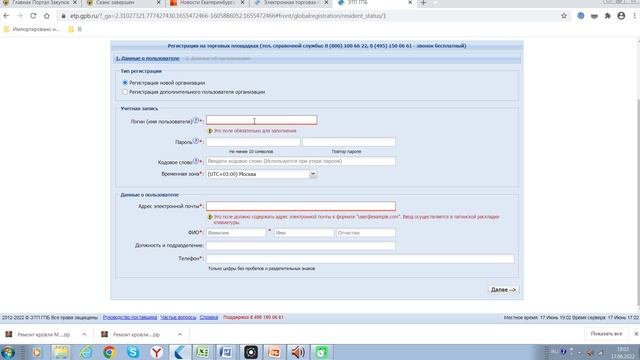Open Internet Explorer from the taskbar

pos(86,352)
